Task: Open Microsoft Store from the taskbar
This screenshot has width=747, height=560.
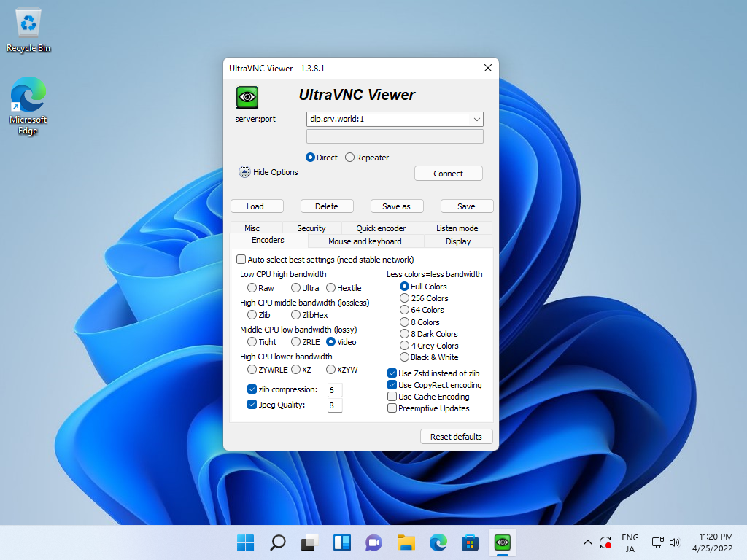Action: pos(470,542)
